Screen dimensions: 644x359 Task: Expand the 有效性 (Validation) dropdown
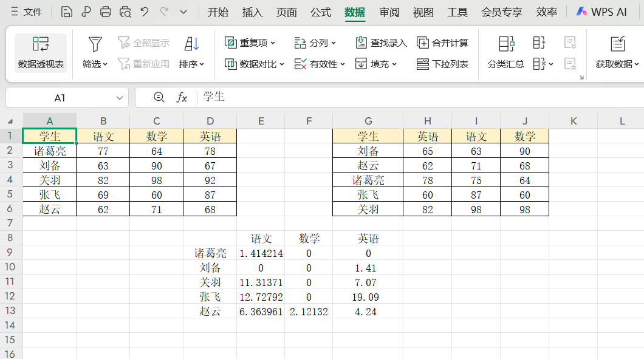[x=324, y=63]
